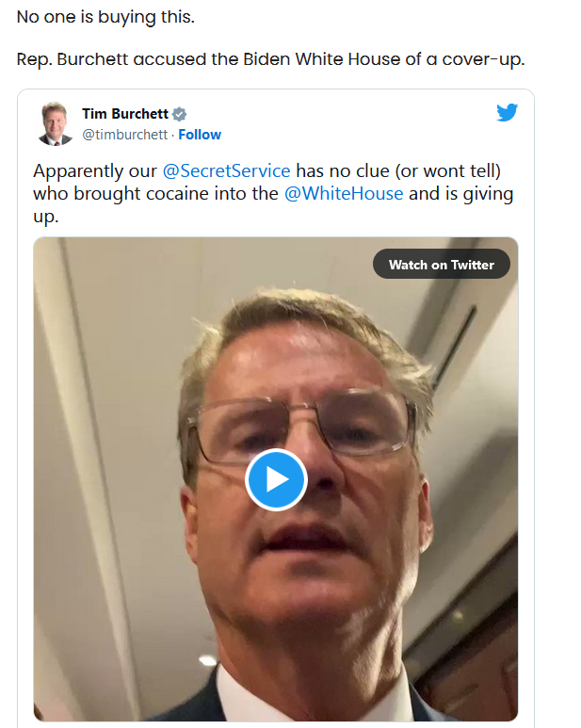Viewport: 581px width, 728px height.
Task: Click the sentence "No one is buying this."
Action: coord(105,17)
